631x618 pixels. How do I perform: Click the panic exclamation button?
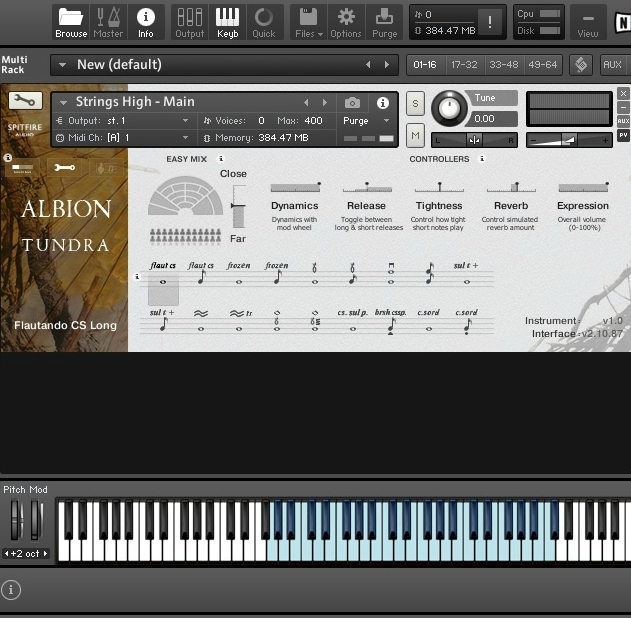coord(490,22)
